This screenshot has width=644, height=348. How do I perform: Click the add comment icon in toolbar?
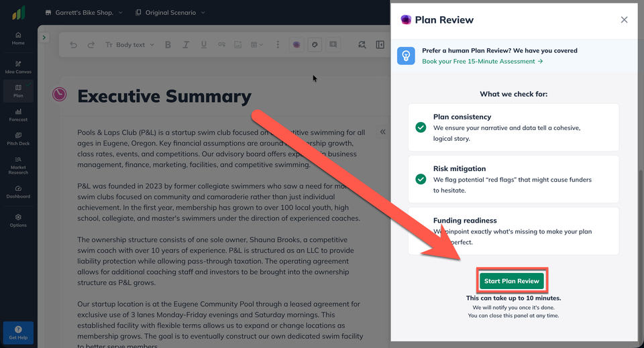coord(333,45)
